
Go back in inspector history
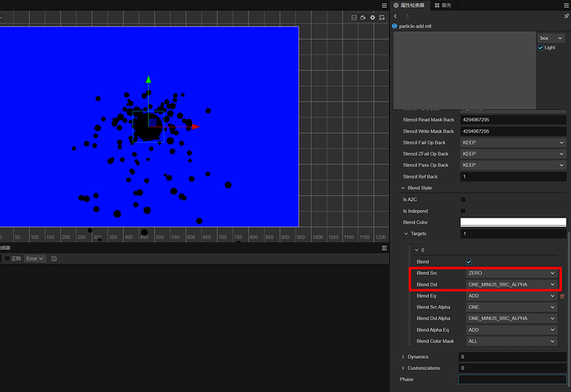point(396,16)
